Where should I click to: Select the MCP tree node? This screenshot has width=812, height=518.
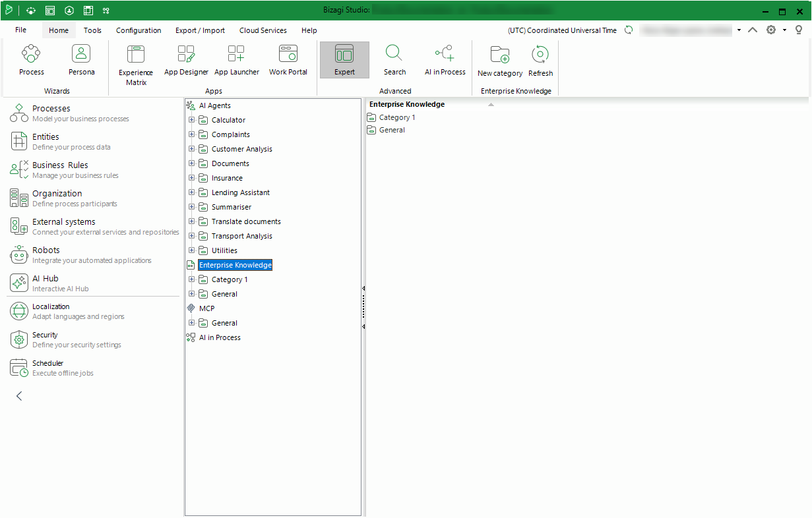point(206,308)
